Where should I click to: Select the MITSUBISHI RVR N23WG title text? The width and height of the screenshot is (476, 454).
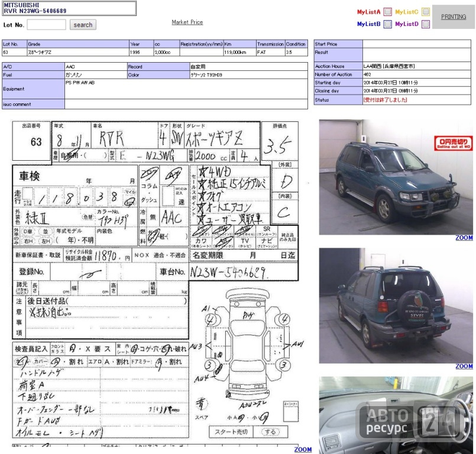[35, 8]
